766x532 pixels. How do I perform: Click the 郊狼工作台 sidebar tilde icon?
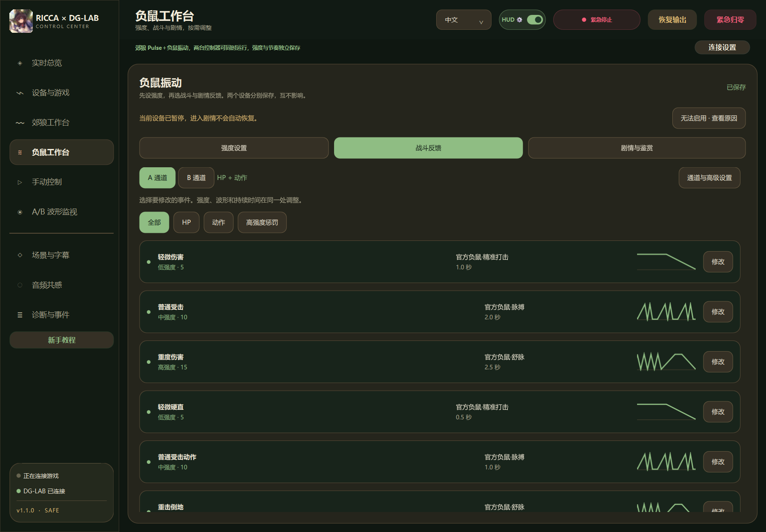pos(20,123)
